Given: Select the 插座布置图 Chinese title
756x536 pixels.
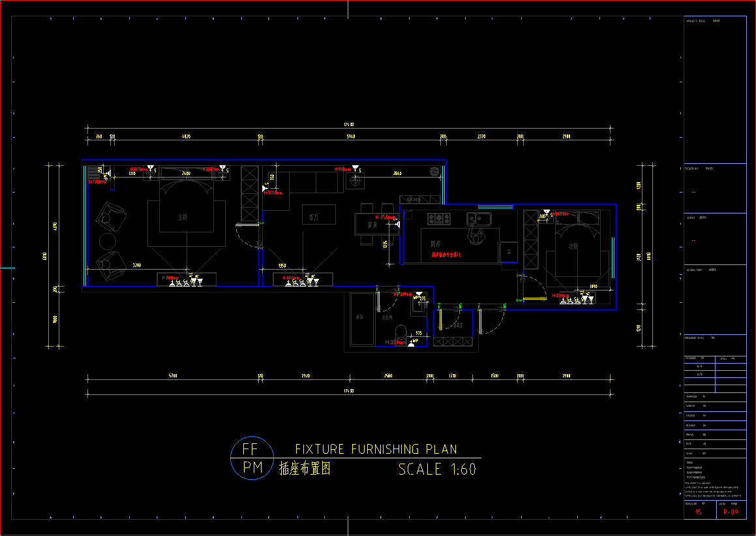Looking at the screenshot, I should [305, 469].
